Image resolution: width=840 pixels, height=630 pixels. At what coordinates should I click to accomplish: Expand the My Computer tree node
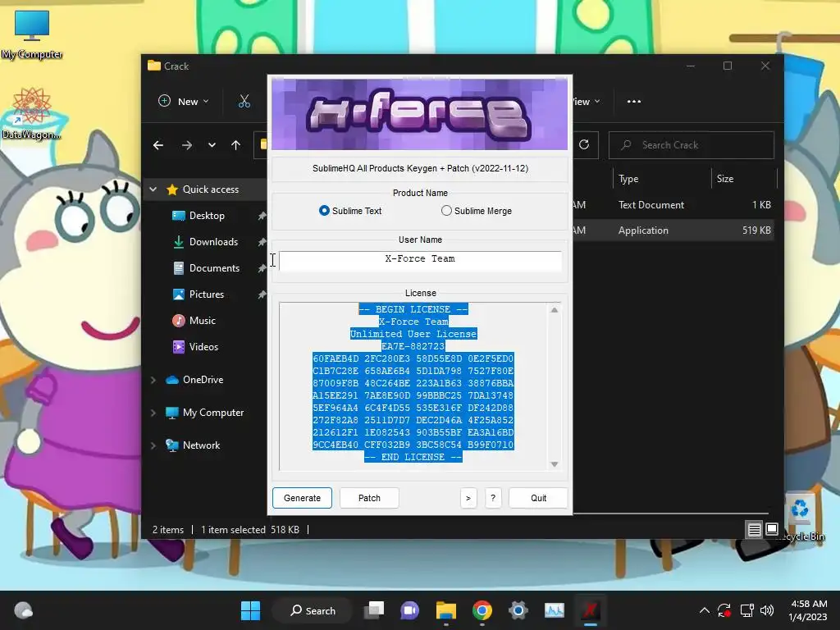point(153,413)
